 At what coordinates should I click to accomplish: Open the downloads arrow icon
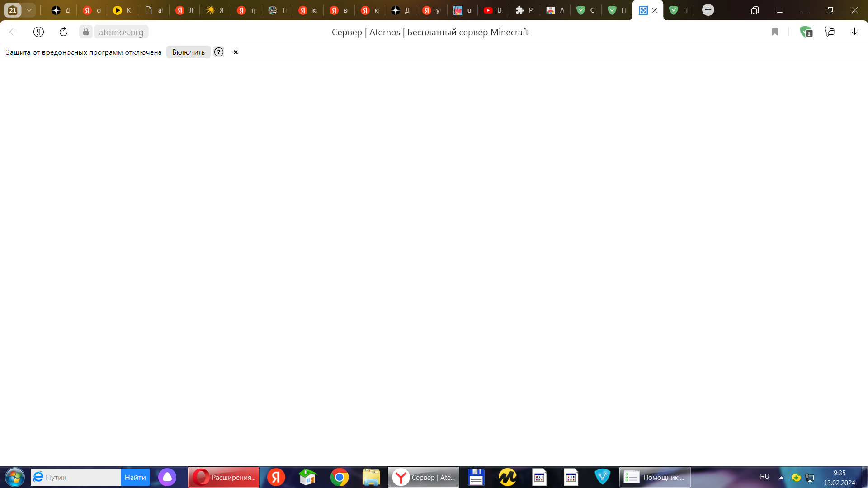[854, 32]
